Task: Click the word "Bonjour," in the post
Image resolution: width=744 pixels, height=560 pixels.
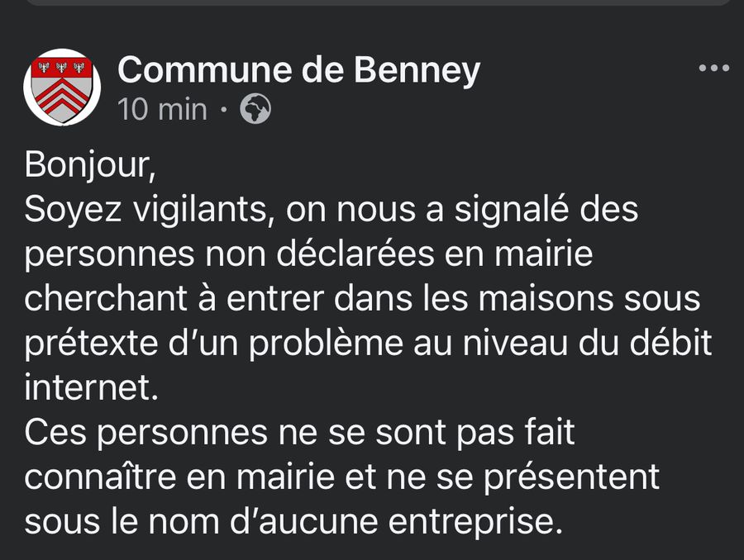Action: point(90,164)
